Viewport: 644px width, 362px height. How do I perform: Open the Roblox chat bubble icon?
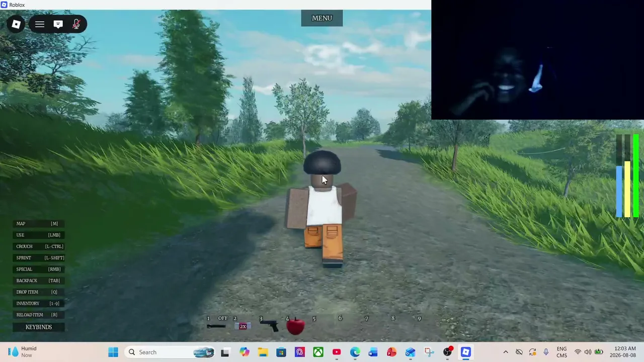pos(58,24)
